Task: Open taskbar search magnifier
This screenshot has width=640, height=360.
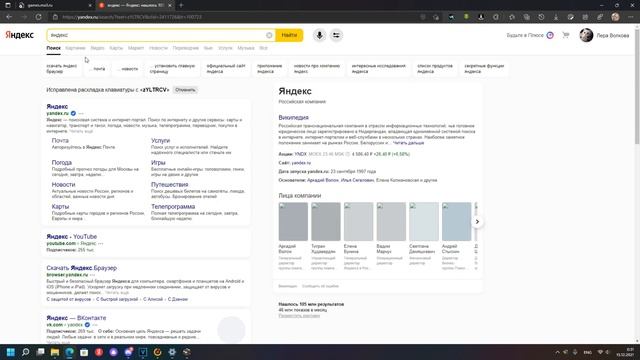Action: pyautogui.click(x=25, y=352)
